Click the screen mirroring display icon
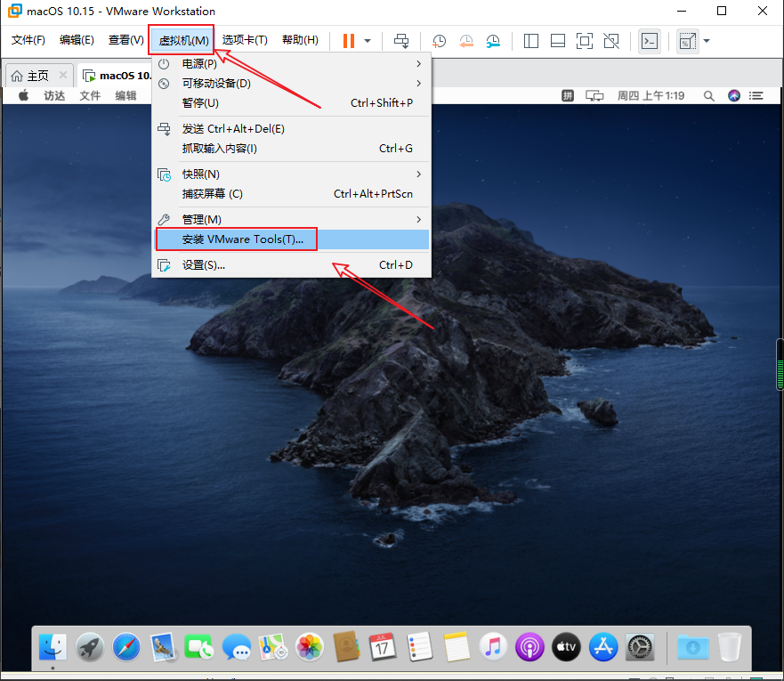 (594, 95)
